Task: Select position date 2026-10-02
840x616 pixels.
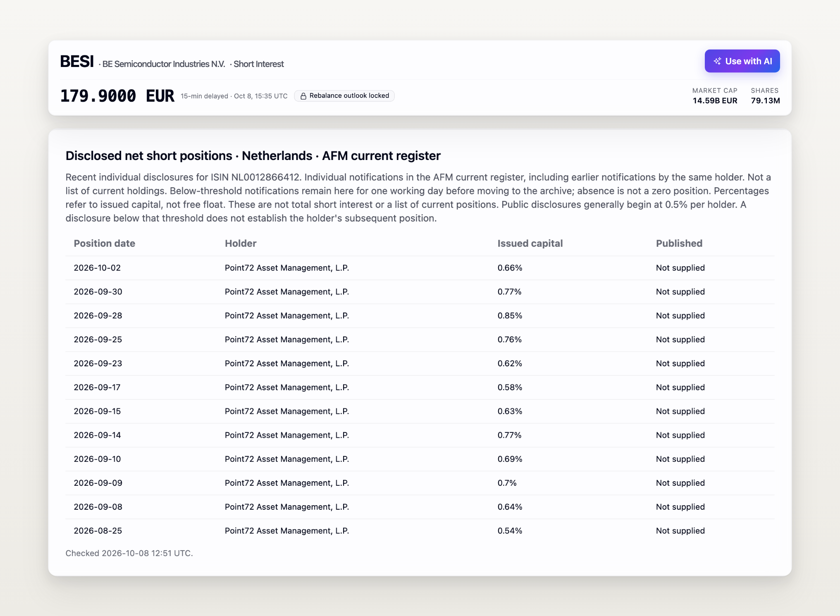Action: click(x=97, y=268)
